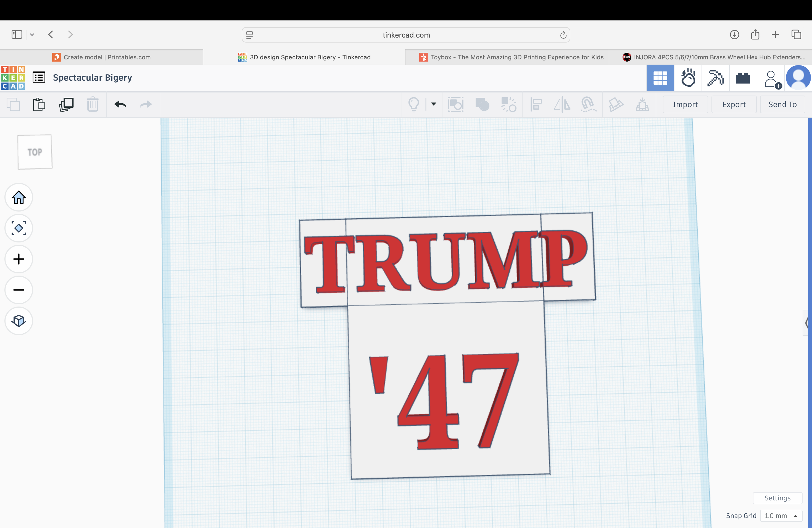
Task: Open the visibility dropdown arrow
Action: (434, 104)
